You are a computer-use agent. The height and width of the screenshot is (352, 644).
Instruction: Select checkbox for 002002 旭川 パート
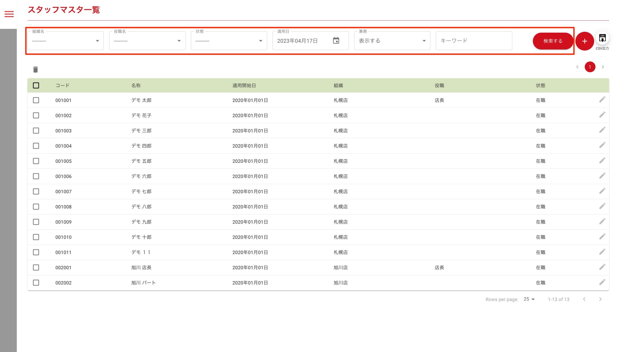click(x=36, y=283)
